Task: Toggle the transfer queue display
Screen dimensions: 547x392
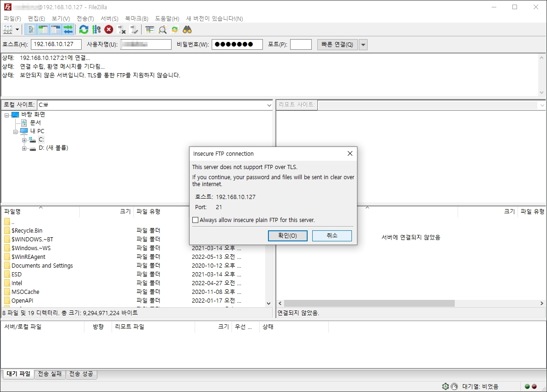Action: point(68,29)
